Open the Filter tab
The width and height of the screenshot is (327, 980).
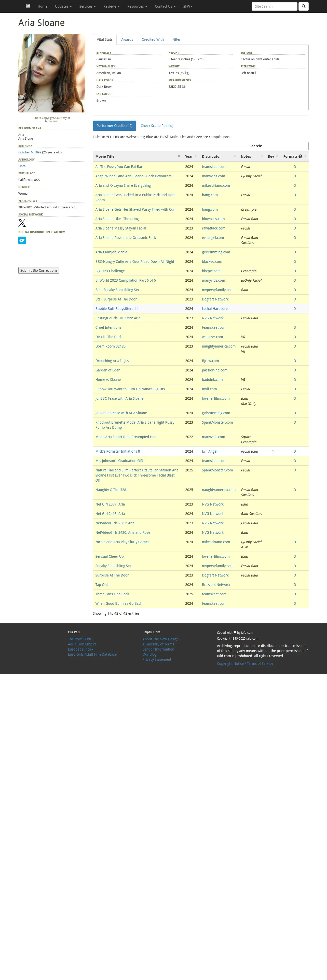pyautogui.click(x=176, y=40)
